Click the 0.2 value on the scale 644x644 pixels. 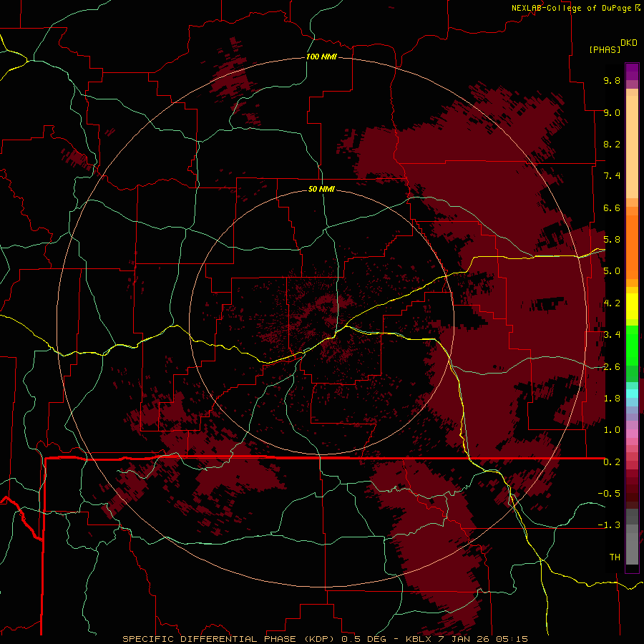612,462
